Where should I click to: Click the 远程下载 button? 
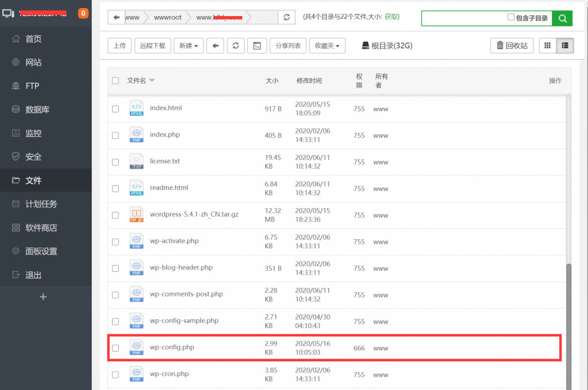(153, 46)
